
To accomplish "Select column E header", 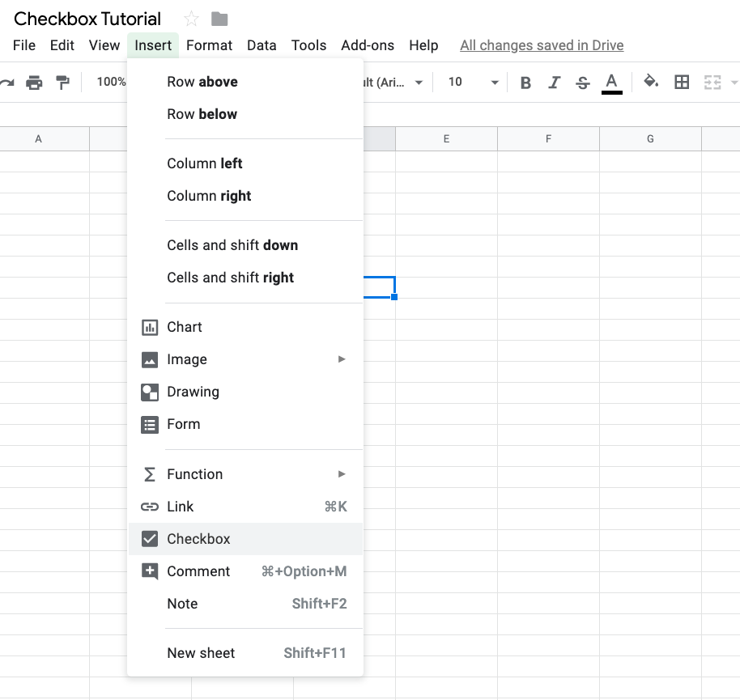I will pos(446,138).
